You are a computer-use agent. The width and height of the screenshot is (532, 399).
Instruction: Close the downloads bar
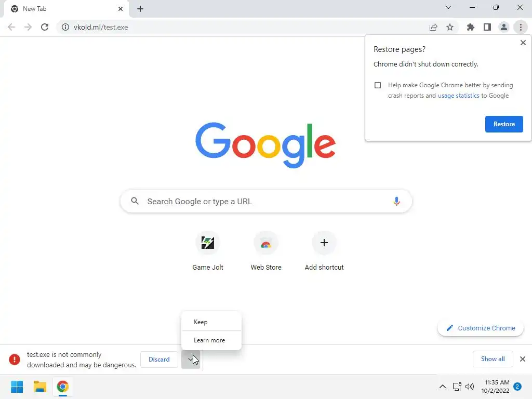tap(523, 359)
